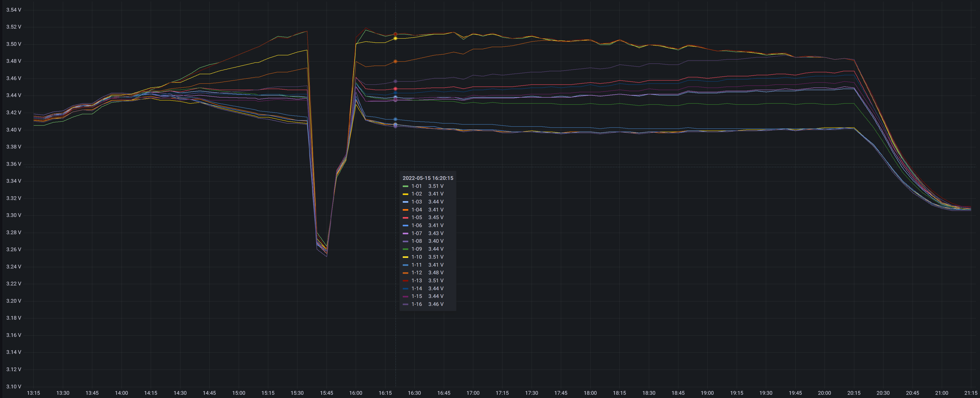
Task: Click the 21:15 time axis label
Action: click(x=970, y=393)
